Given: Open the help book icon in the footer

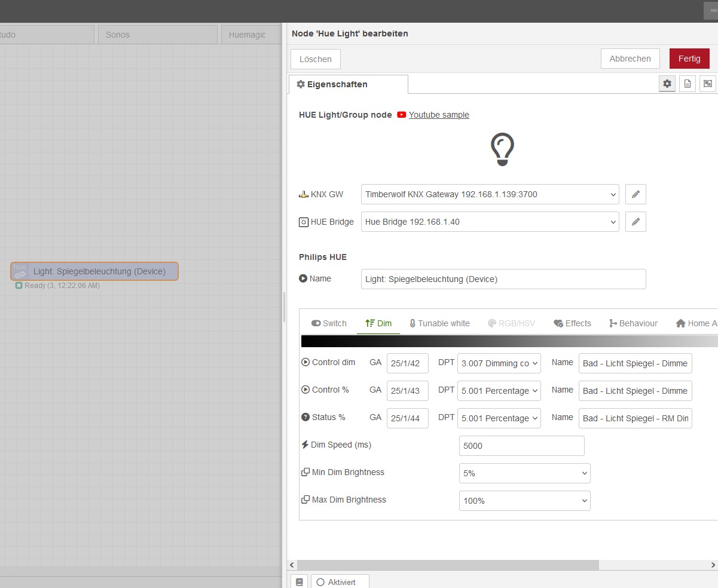Looking at the screenshot, I should coord(299,581).
